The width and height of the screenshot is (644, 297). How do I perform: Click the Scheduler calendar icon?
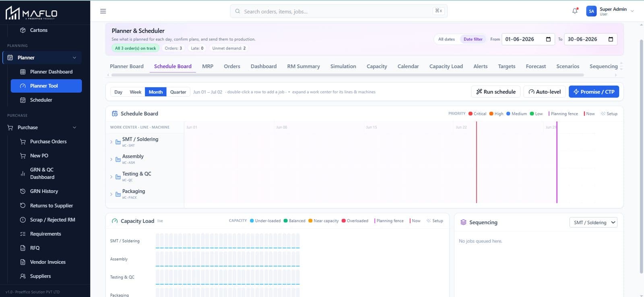23,100
